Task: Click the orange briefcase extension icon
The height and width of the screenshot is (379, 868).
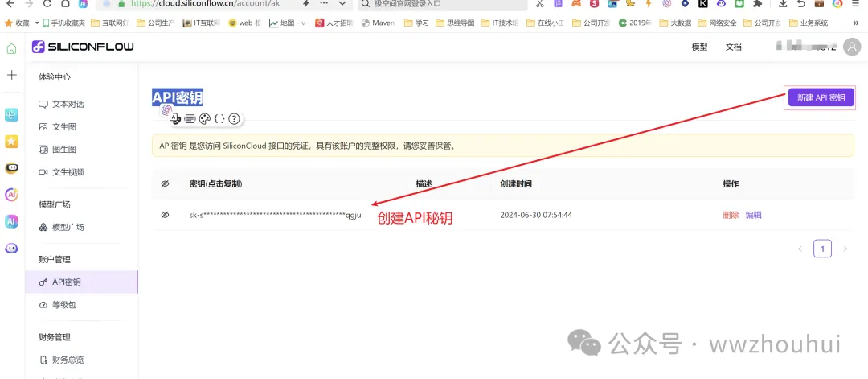Action: coord(819,4)
